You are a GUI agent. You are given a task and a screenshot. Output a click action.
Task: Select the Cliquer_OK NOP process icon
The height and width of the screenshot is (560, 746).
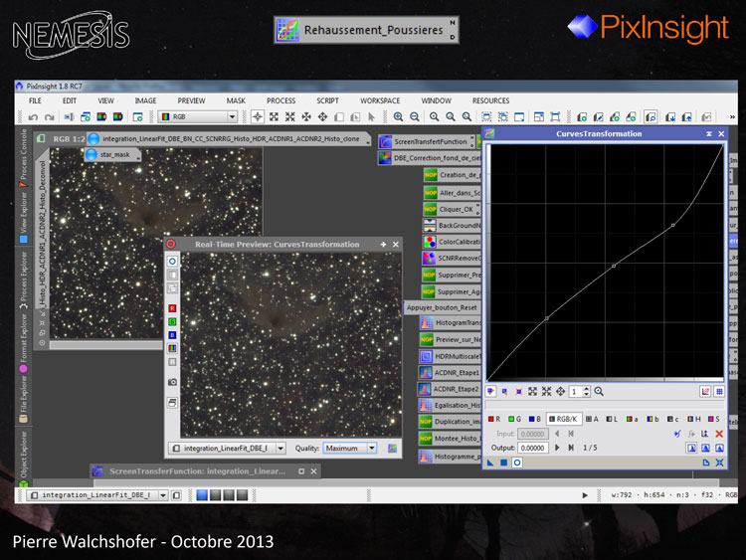pos(451,209)
